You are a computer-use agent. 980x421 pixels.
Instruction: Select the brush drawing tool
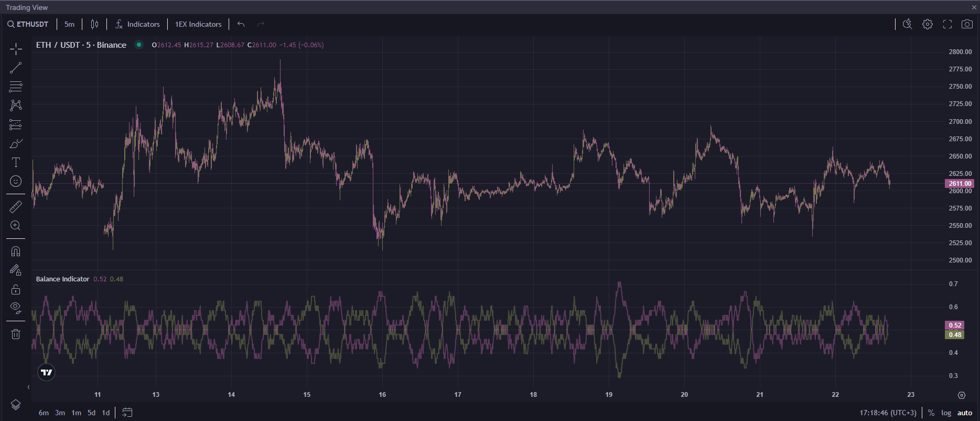(x=16, y=143)
